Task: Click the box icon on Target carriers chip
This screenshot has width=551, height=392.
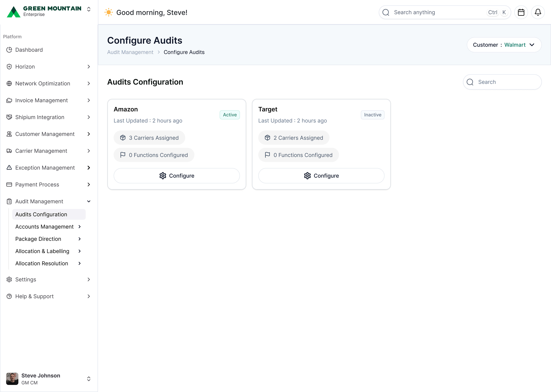Action: click(267, 138)
